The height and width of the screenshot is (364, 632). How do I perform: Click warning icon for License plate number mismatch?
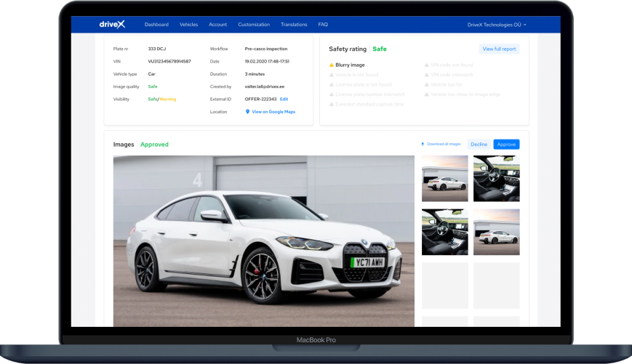(332, 94)
